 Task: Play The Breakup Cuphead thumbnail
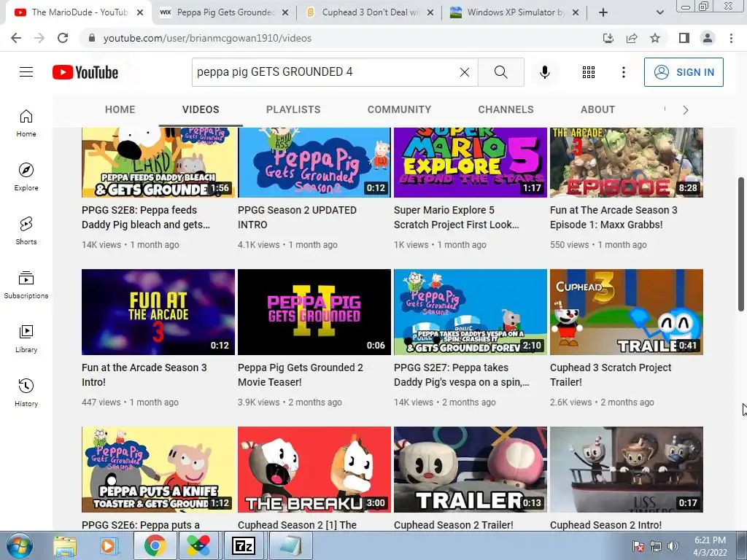(314, 470)
